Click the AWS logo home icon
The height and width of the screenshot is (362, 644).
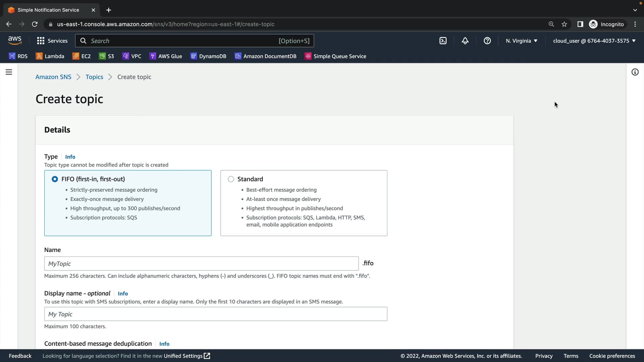tap(15, 41)
